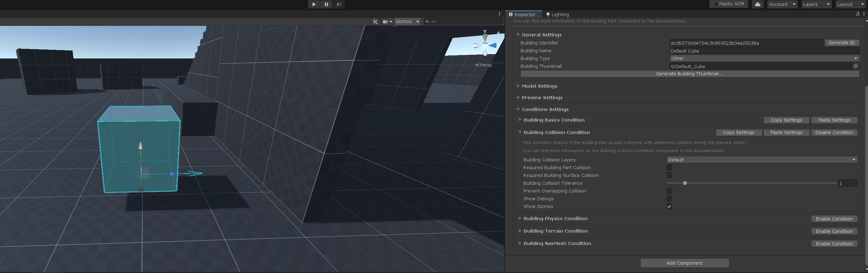Click the Step frame button
The image size is (868, 273).
coord(339,4)
